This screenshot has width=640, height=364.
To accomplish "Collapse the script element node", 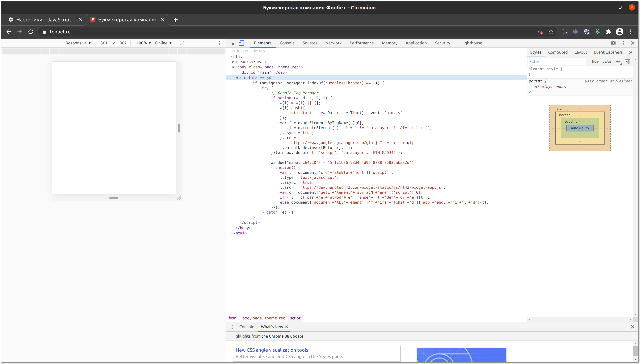I will coord(237,78).
